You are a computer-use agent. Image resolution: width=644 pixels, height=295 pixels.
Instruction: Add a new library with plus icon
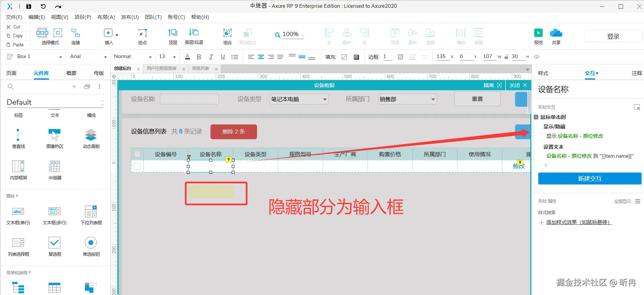point(74,87)
